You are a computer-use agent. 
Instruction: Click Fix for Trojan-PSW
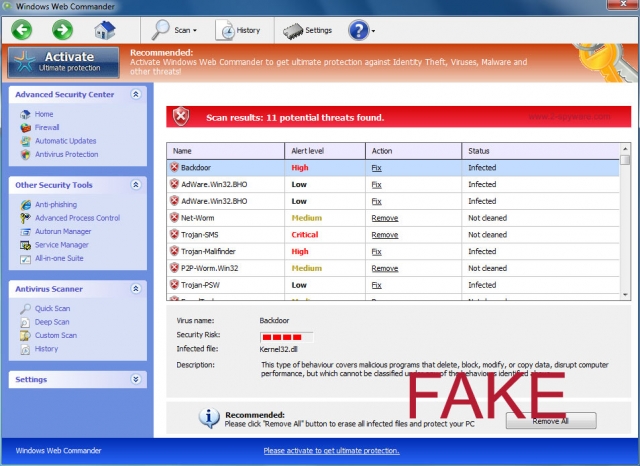376,285
